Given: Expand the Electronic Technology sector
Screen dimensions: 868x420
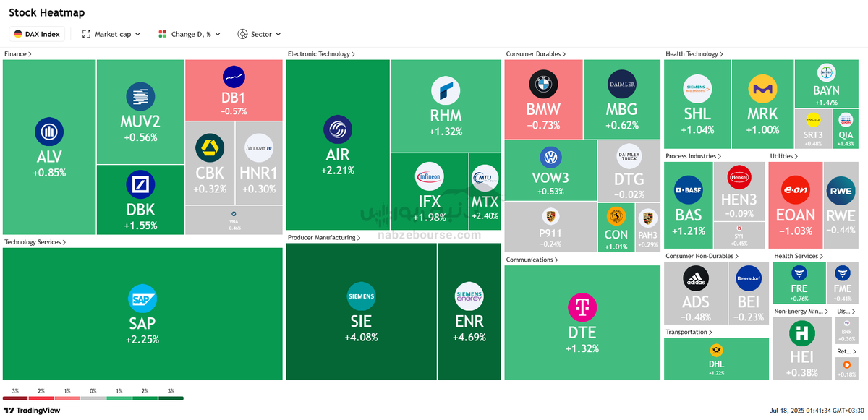Looking at the screenshot, I should point(321,54).
